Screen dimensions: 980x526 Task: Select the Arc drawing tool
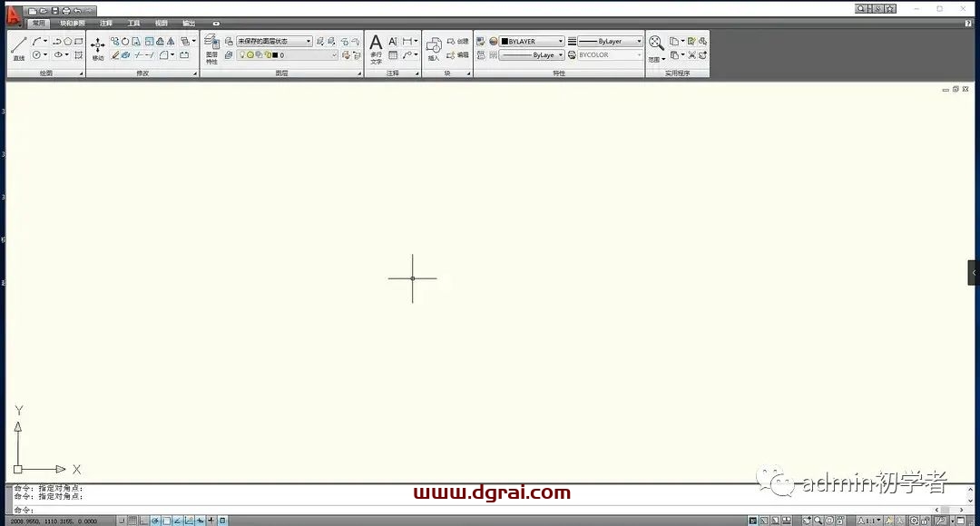tap(37, 41)
